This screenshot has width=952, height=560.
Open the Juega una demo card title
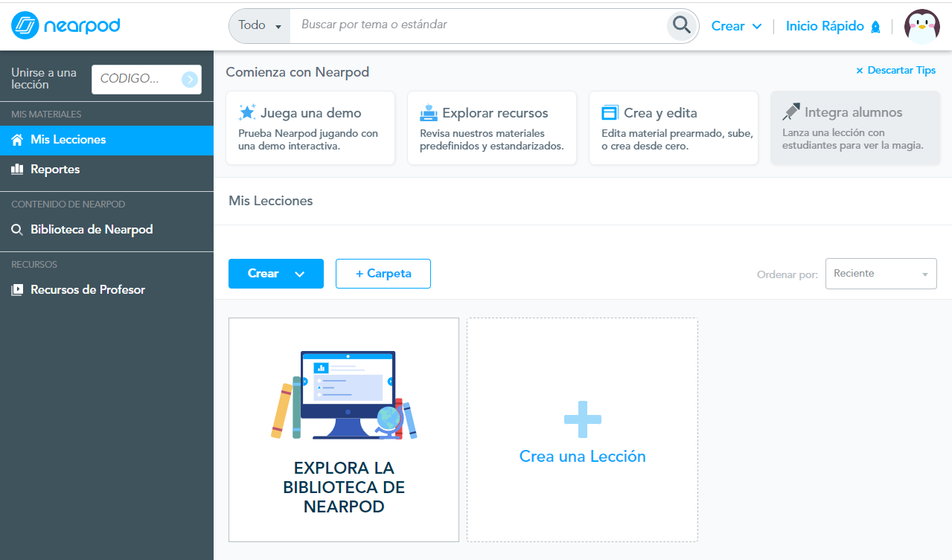tap(311, 113)
